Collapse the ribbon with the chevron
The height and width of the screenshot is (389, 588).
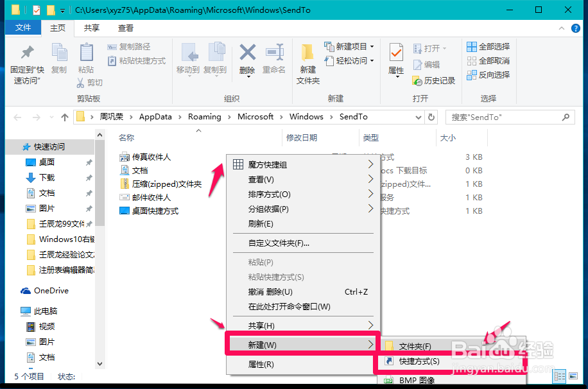click(x=562, y=28)
